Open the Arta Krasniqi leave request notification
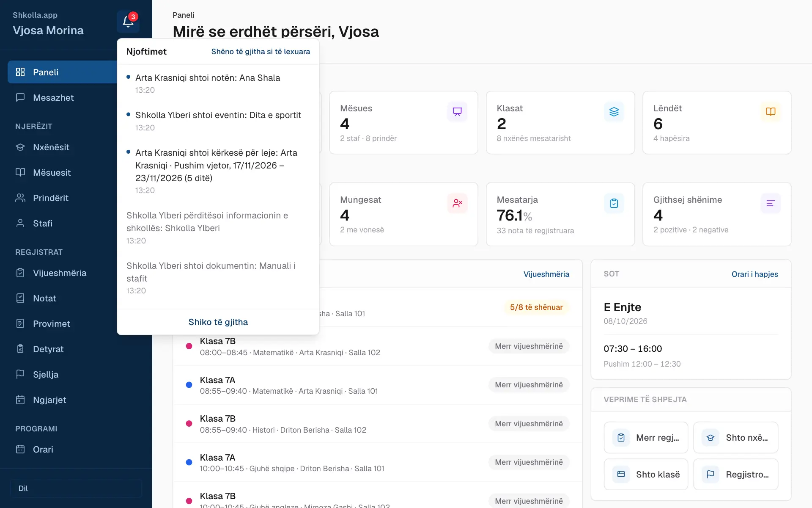Image resolution: width=812 pixels, height=508 pixels. tap(218, 171)
